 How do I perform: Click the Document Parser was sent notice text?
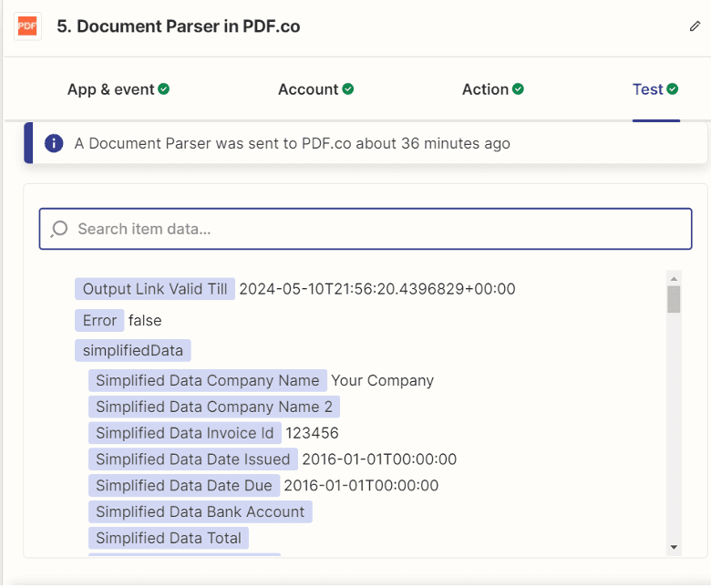pyautogui.click(x=293, y=143)
